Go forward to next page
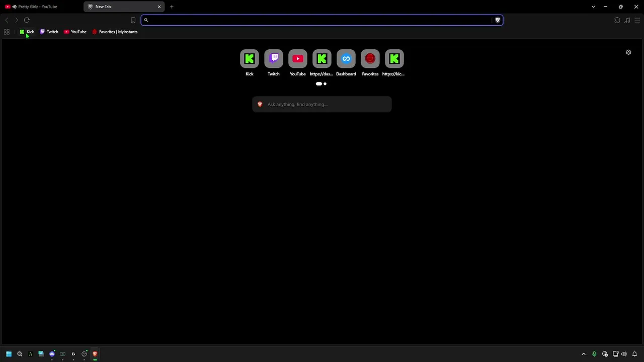Screen dimensions: 644x362 pos(17,20)
